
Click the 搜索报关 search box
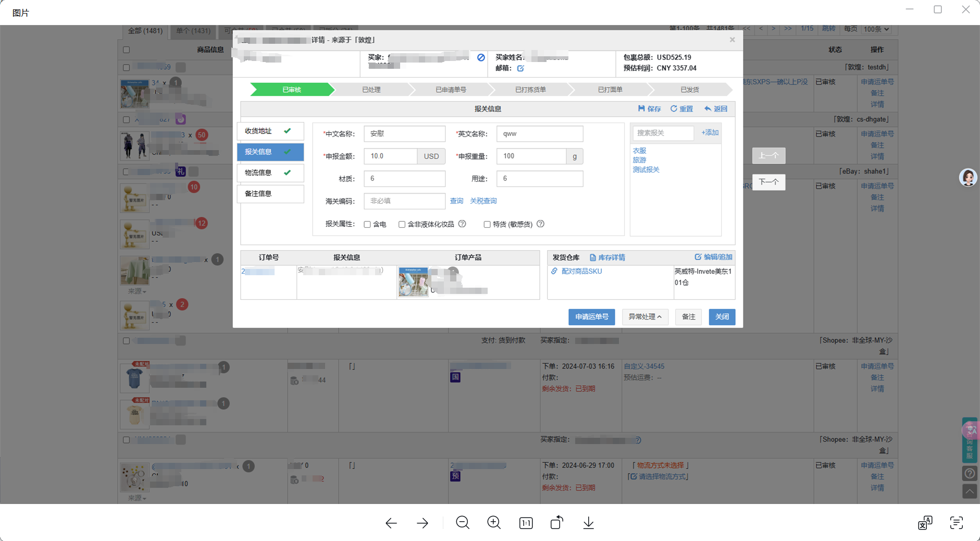663,133
